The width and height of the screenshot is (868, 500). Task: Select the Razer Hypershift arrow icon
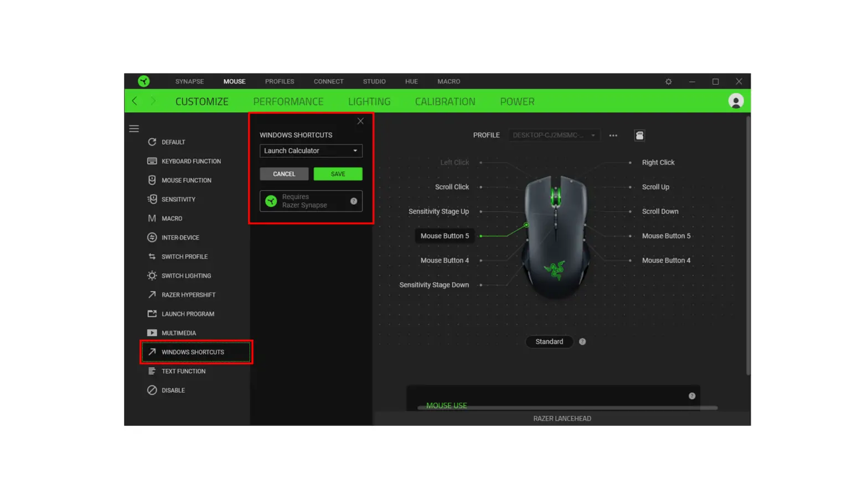pyautogui.click(x=152, y=294)
